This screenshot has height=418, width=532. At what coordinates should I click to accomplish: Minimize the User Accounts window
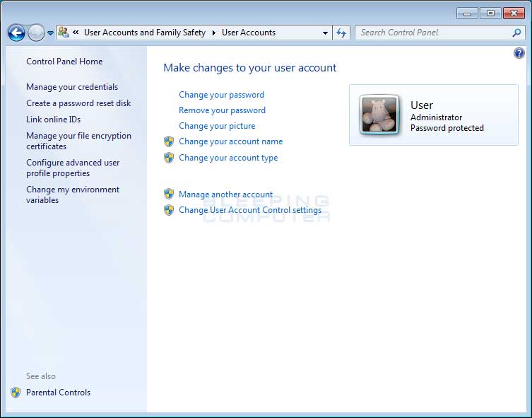[467, 13]
